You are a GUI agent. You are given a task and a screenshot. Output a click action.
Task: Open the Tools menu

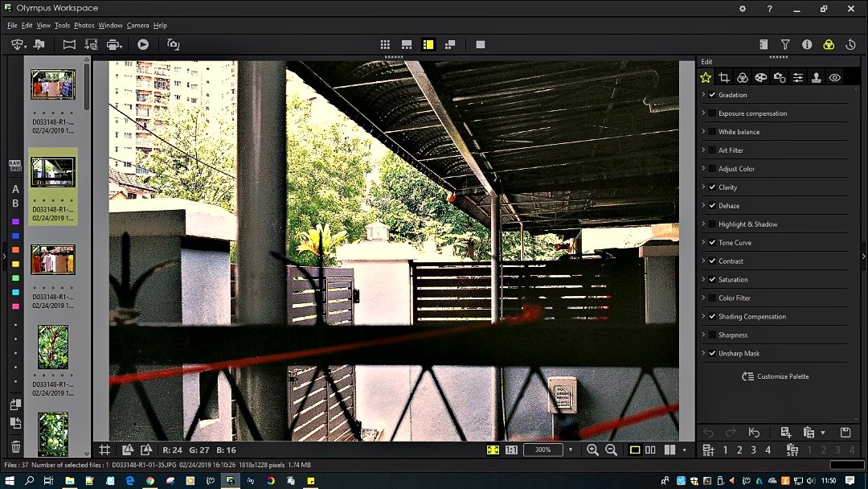pyautogui.click(x=62, y=26)
